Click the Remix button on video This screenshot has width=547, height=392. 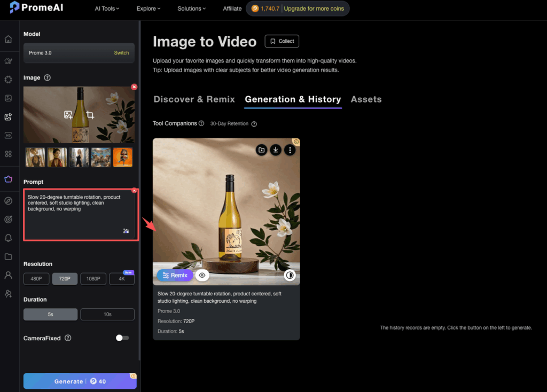pyautogui.click(x=175, y=275)
